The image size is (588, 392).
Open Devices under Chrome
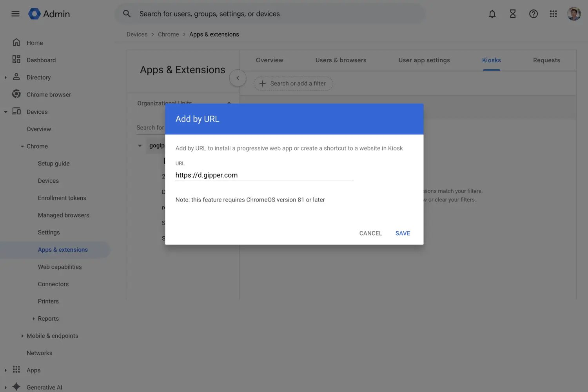48,181
